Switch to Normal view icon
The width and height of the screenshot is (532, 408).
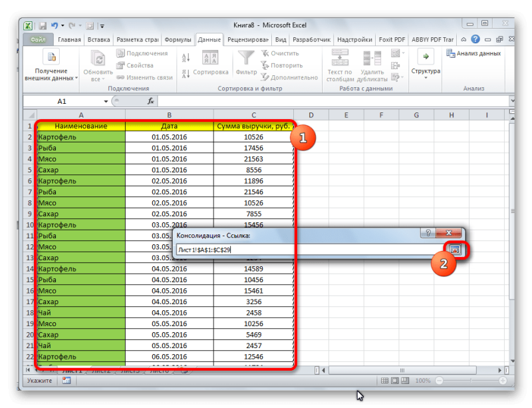pos(384,381)
